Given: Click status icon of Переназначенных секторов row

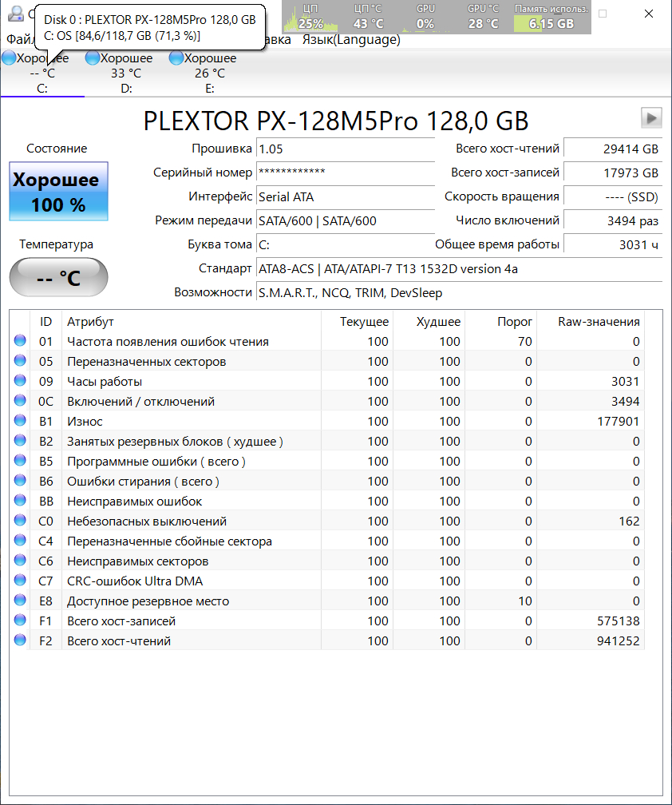Looking at the screenshot, I should coord(20,360).
